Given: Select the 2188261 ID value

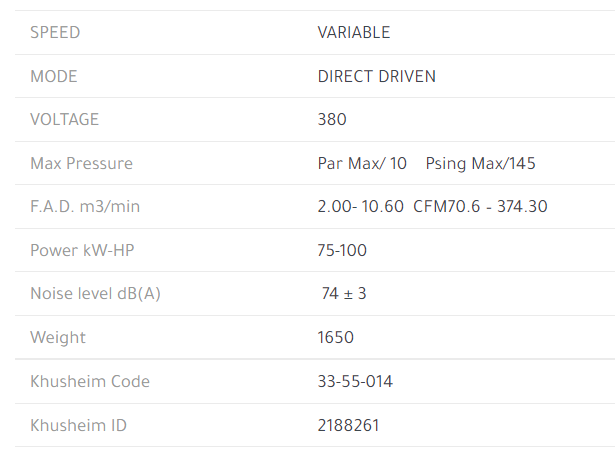Looking at the screenshot, I should 348,426.
